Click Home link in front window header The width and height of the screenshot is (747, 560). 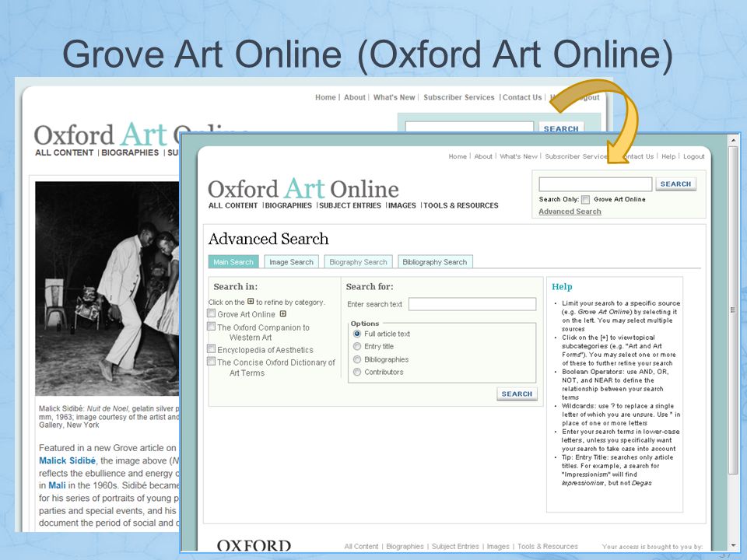pos(458,156)
